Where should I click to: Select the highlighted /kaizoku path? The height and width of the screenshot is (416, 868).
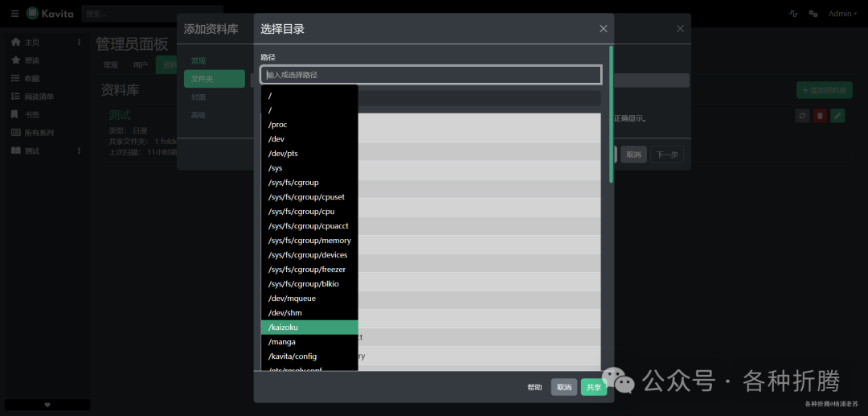309,327
